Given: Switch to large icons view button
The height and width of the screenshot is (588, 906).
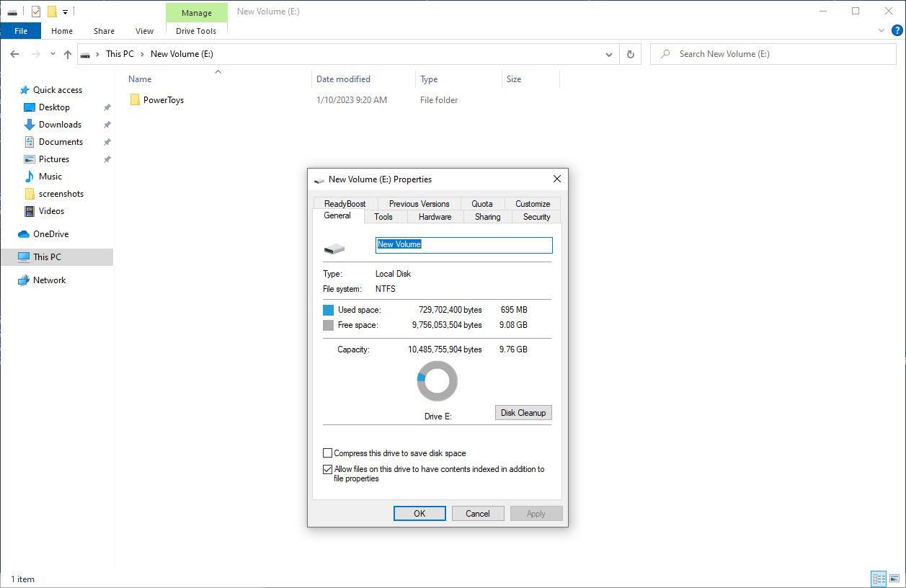Looking at the screenshot, I should [894, 579].
